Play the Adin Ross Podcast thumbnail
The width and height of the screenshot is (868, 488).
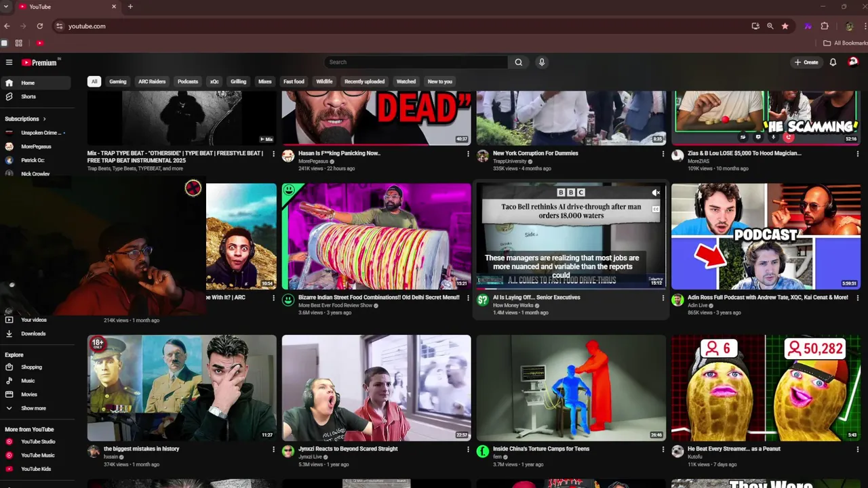(766, 236)
